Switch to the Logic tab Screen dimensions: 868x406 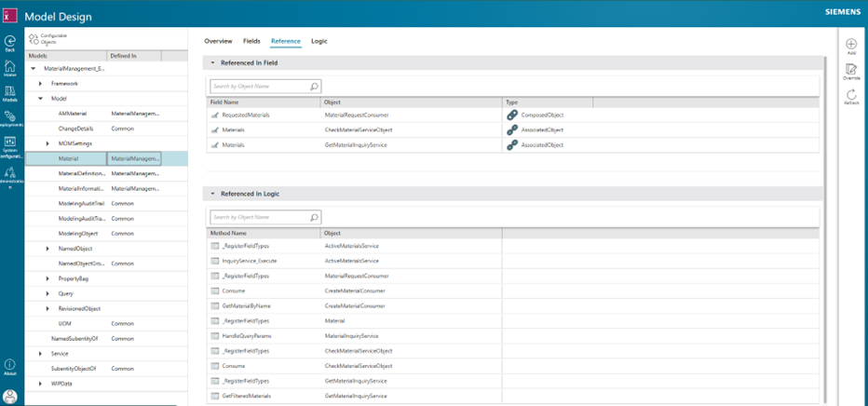[319, 41]
